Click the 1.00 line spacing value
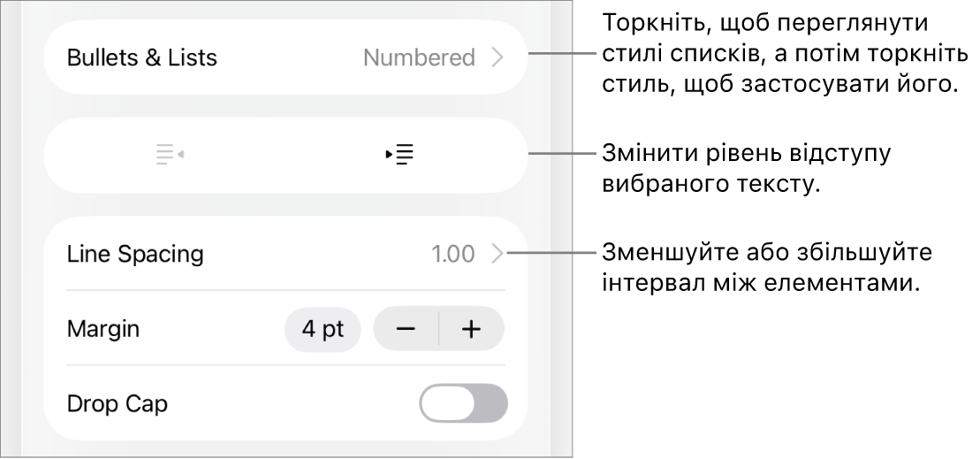The height and width of the screenshot is (459, 980). pyautogui.click(x=452, y=255)
